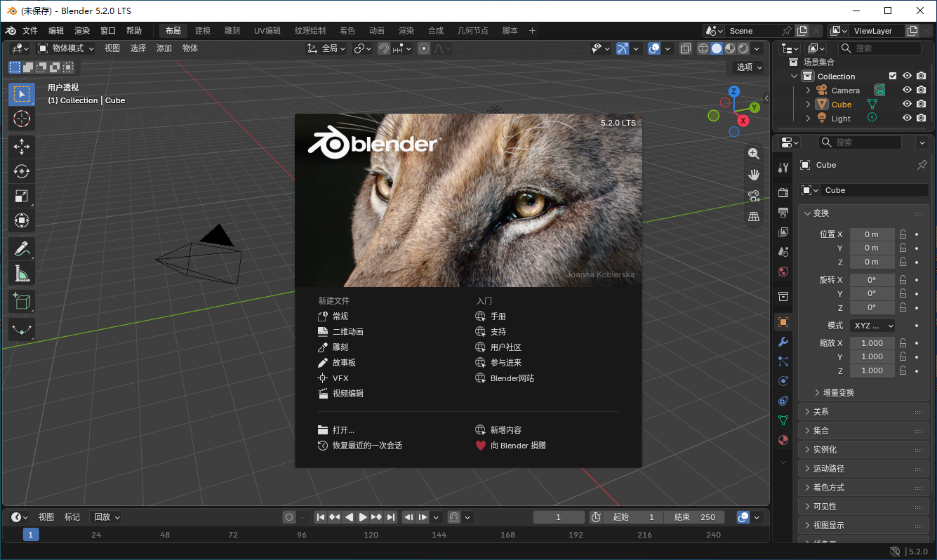Disable Cube in renders camera icon
The image size is (937, 560).
coord(921,104)
